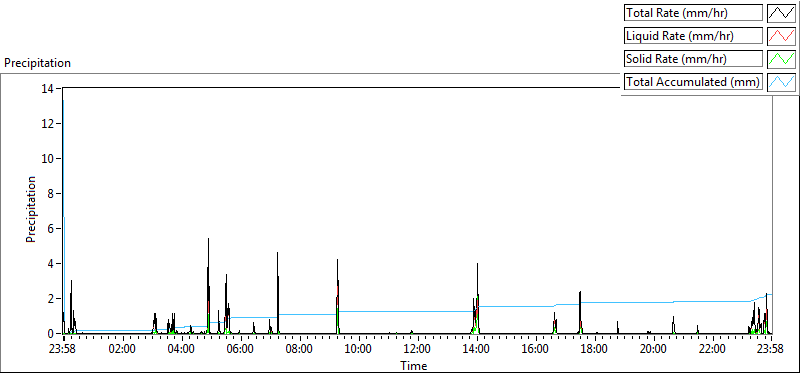Click the Total Accumulated blue line icon
The width and height of the screenshot is (800, 373).
pyautogui.click(x=781, y=82)
